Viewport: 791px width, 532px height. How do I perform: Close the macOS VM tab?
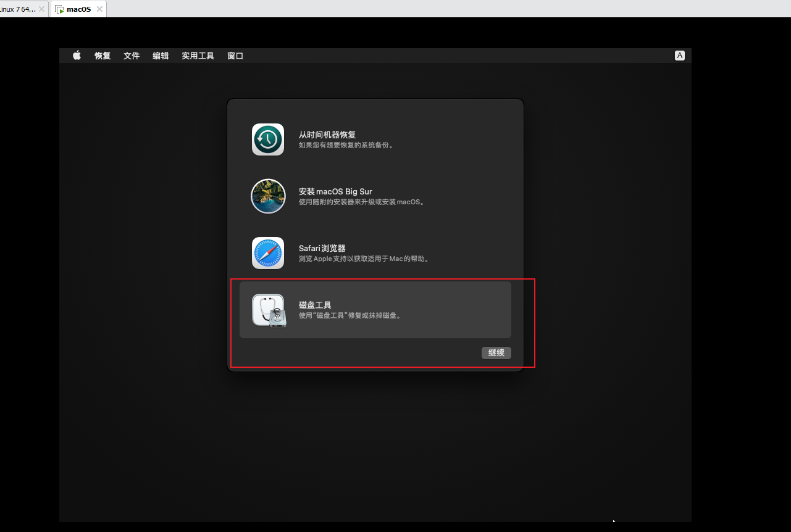point(99,9)
